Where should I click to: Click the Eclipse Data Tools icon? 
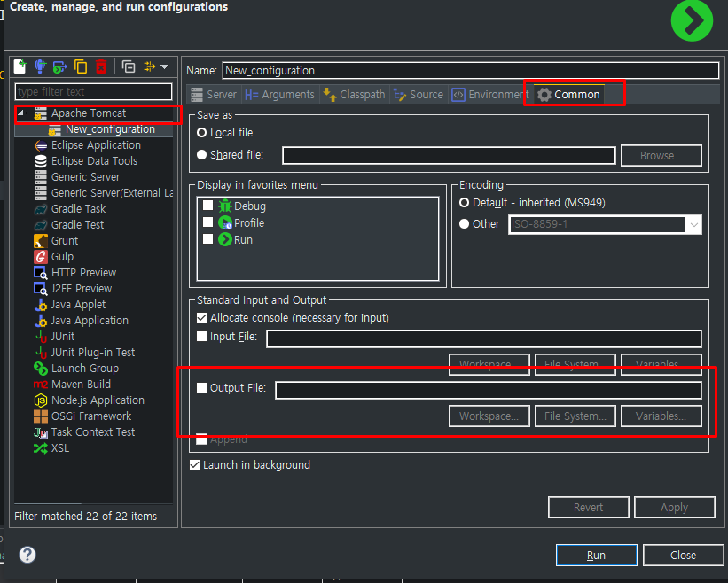click(x=41, y=161)
